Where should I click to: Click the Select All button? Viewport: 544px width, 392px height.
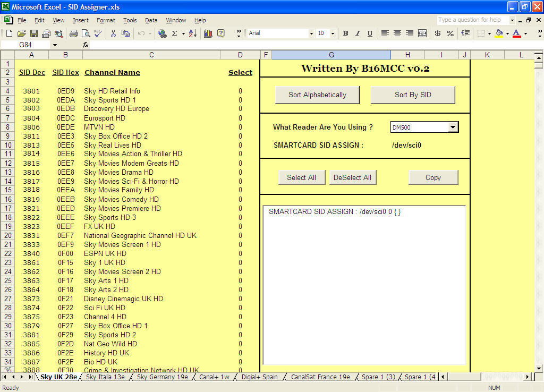(x=302, y=177)
